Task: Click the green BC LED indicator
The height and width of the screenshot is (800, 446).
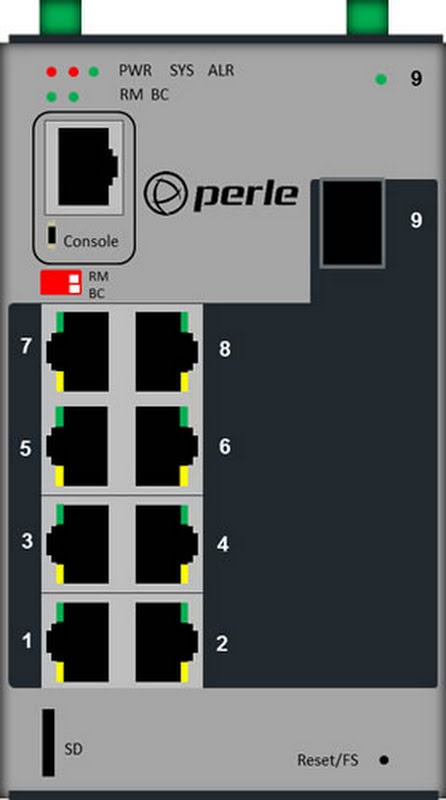Action: [73, 96]
